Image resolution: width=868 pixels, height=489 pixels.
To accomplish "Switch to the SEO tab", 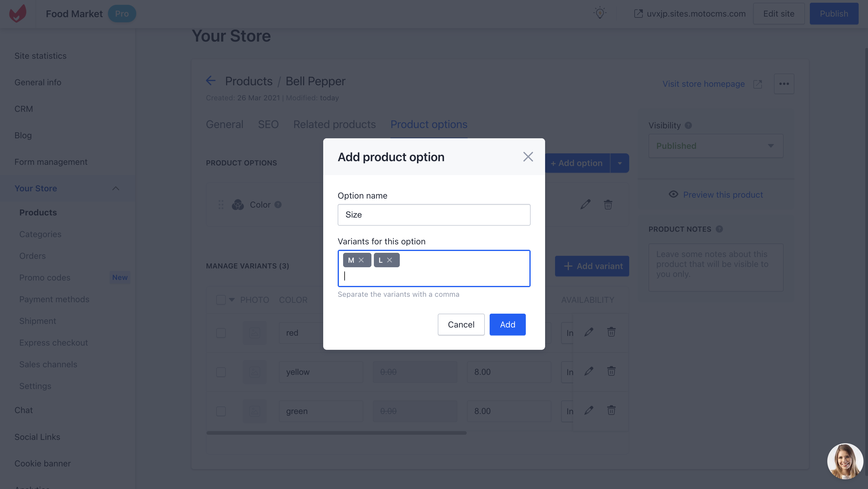I will pyautogui.click(x=268, y=124).
